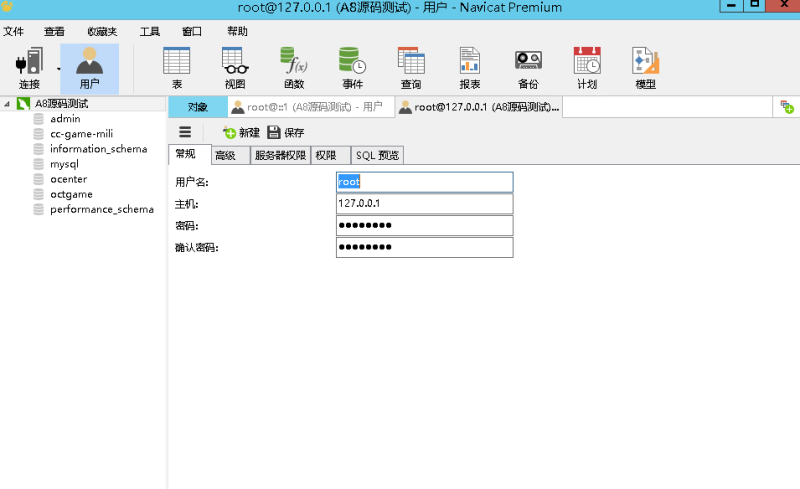Screen dimensions: 800x489
Task: Open the 备份 (Backup) toolbar icon
Action: pos(528,68)
